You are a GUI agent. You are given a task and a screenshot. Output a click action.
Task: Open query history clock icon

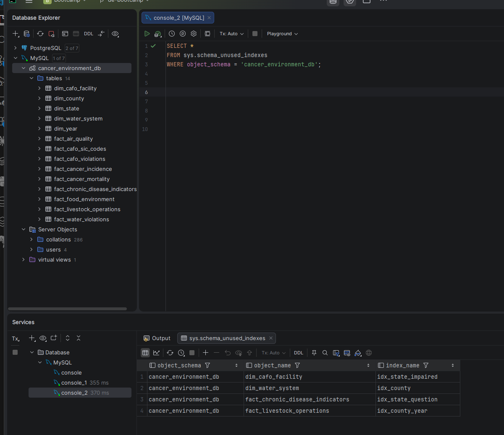click(x=172, y=34)
